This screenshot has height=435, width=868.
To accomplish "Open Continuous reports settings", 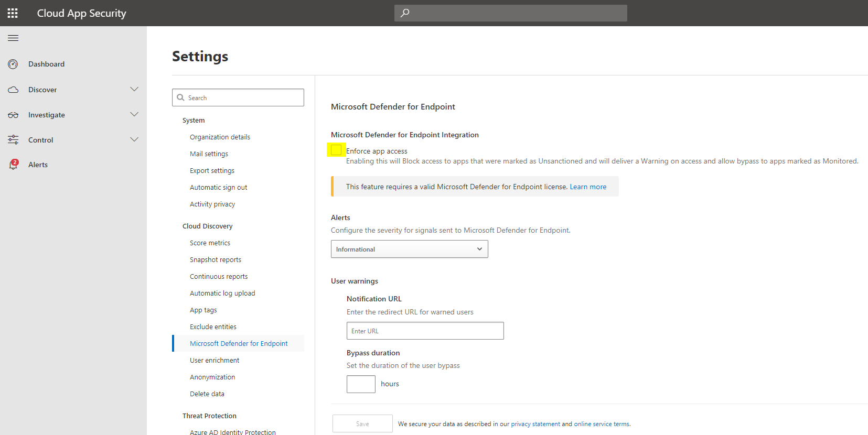I will coord(219,276).
